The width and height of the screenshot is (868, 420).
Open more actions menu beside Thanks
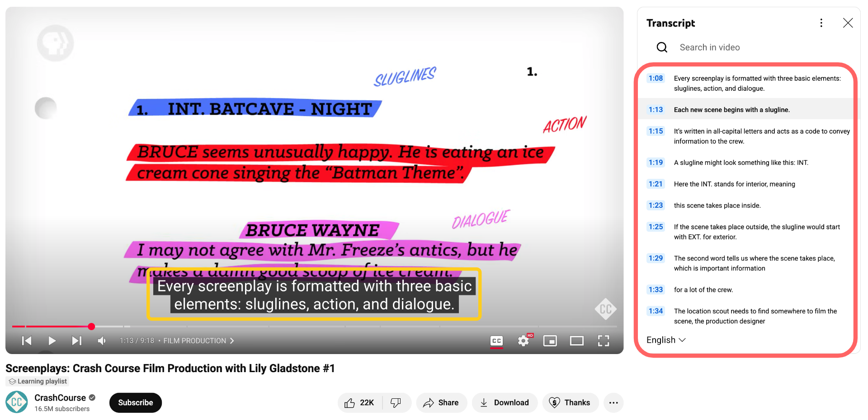coord(613,403)
